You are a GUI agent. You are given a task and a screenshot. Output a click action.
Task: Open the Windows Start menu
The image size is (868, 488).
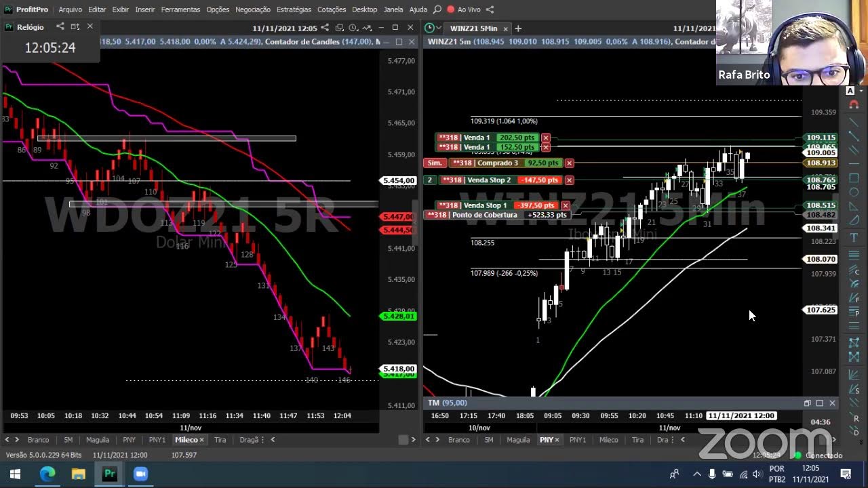tap(15, 474)
